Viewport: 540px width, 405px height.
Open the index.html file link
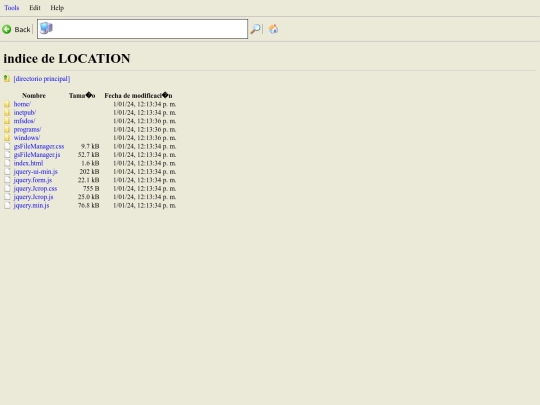pos(28,163)
